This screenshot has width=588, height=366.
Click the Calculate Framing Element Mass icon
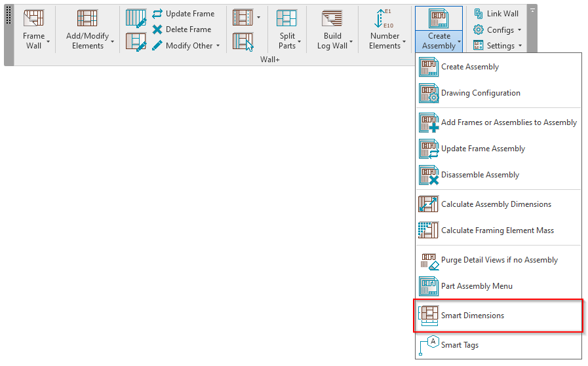coord(429,230)
